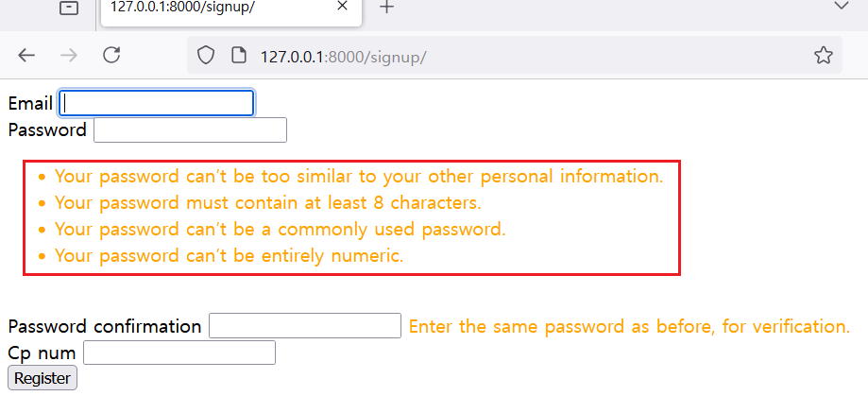Close the signup tab with the X
The image size is (868, 396).
click(342, 8)
